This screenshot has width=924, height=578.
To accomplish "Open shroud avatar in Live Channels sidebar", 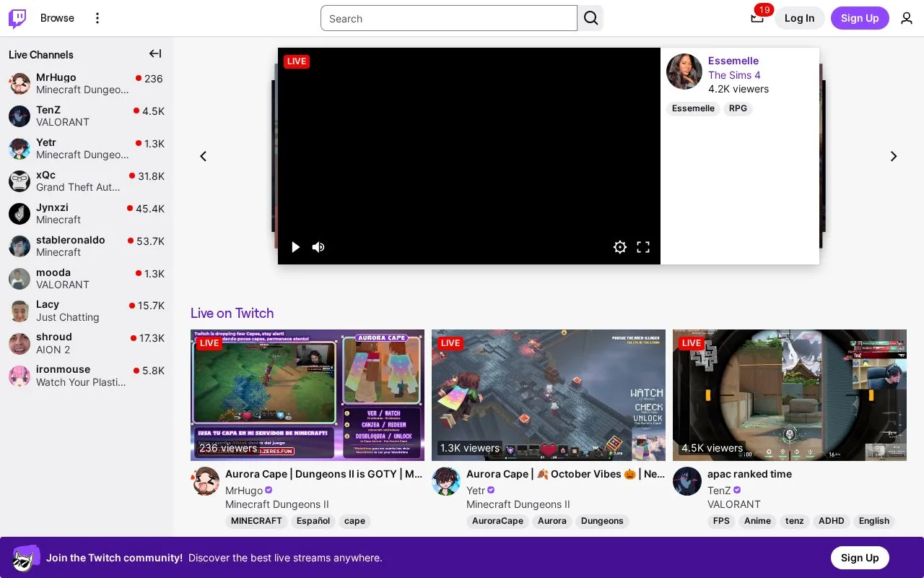I will (x=19, y=343).
